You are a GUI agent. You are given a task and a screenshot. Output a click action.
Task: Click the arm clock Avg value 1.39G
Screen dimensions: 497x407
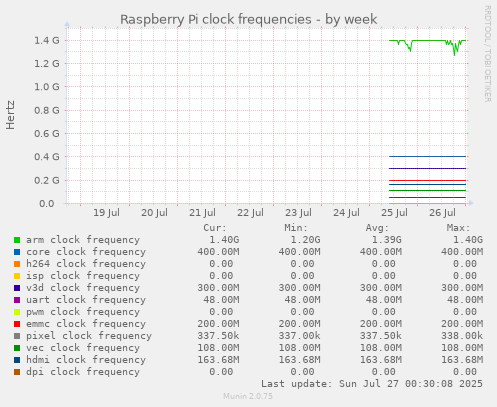click(x=387, y=240)
